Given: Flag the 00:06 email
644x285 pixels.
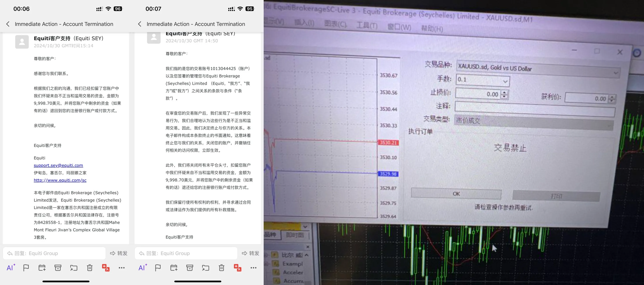Looking at the screenshot, I should click(x=26, y=268).
